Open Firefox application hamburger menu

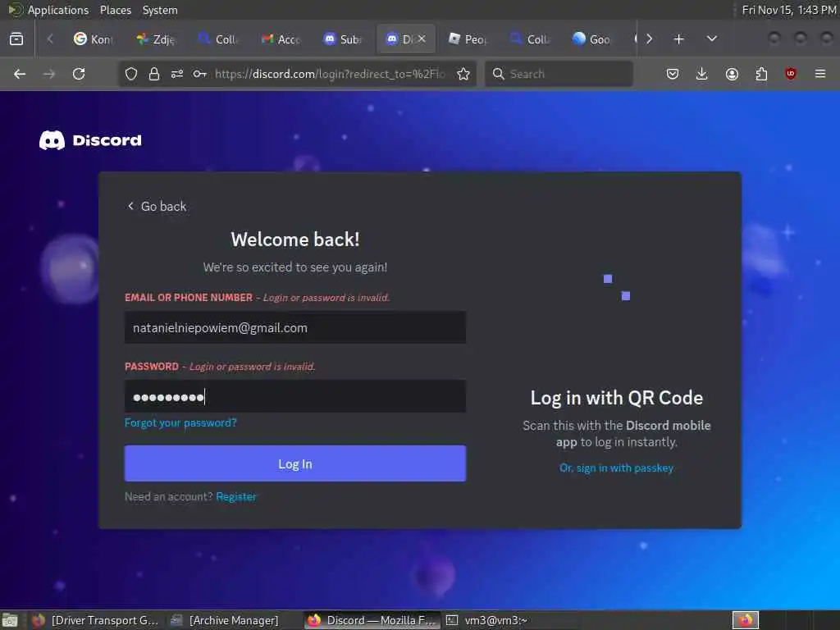820,74
